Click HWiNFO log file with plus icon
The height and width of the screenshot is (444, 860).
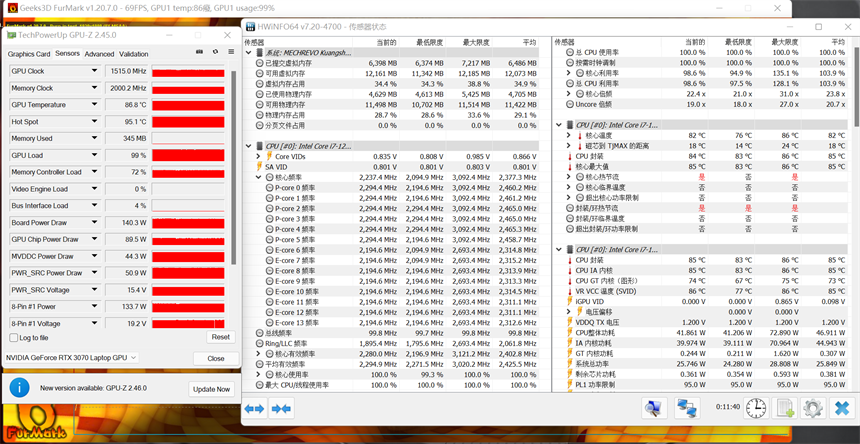[784, 408]
